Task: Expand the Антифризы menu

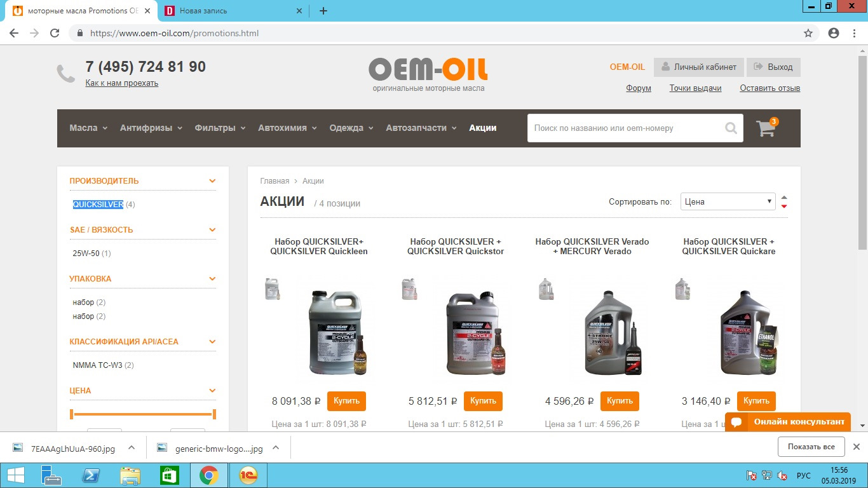Action: [x=151, y=128]
